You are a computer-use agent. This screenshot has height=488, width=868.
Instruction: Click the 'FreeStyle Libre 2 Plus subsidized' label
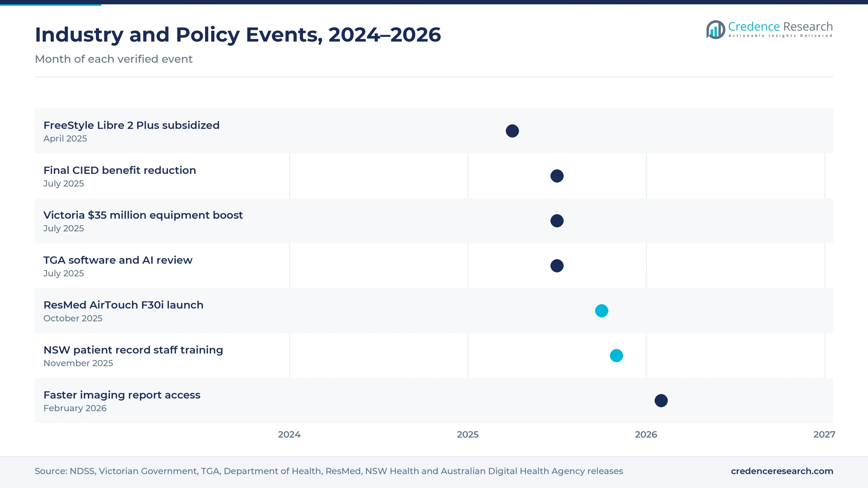point(131,125)
